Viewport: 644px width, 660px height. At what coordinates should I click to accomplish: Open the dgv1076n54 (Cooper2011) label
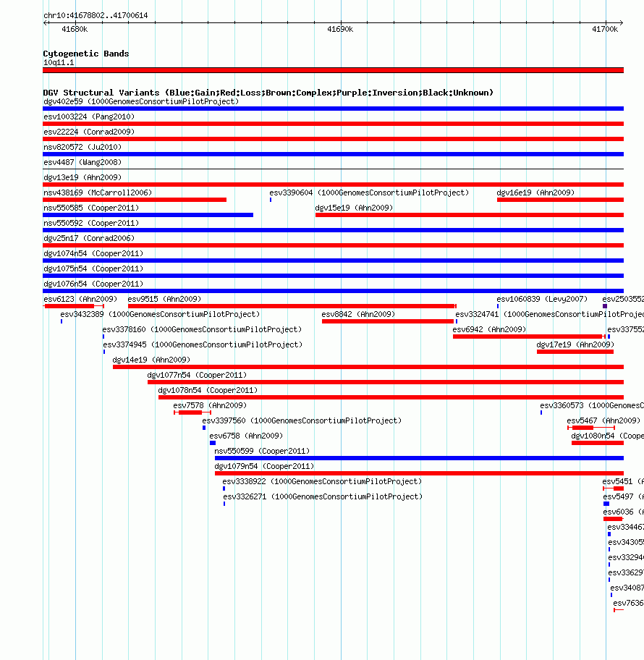click(x=93, y=283)
